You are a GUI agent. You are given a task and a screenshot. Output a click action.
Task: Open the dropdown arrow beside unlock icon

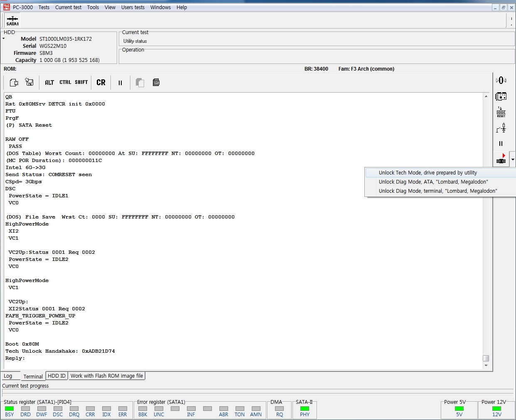(513, 159)
